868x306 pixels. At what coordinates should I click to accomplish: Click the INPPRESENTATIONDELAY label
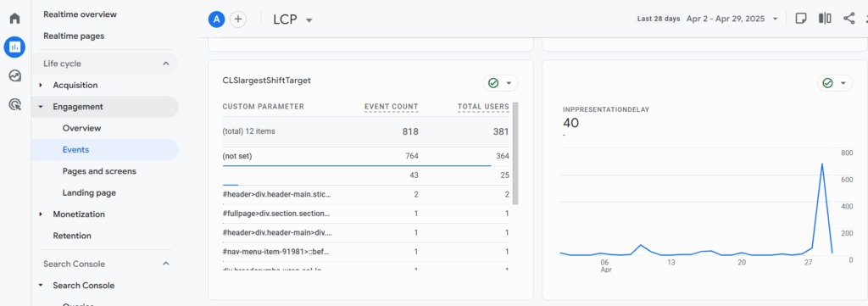tap(606, 109)
